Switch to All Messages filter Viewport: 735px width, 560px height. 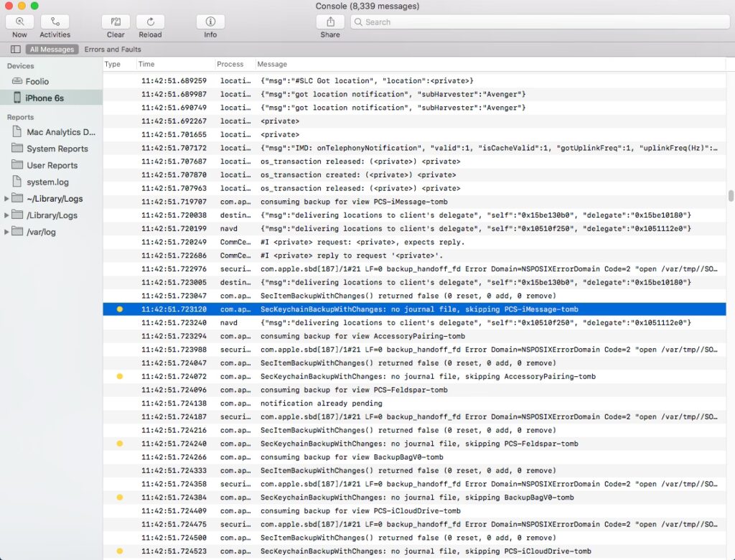(52, 50)
